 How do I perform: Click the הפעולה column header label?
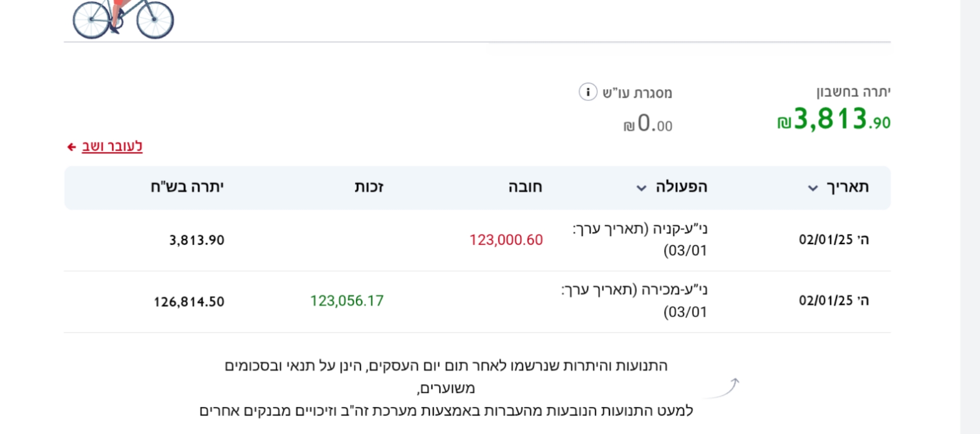tap(681, 187)
